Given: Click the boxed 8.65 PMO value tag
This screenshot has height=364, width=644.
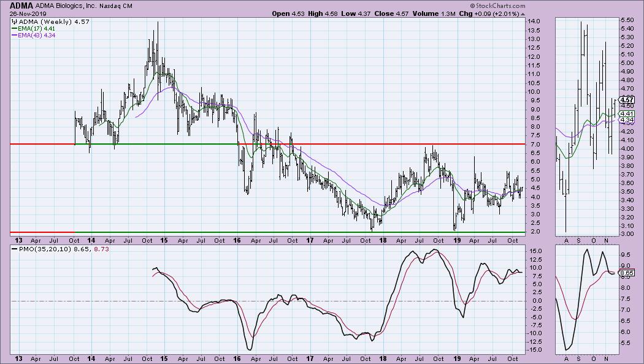Looking at the screenshot, I should coord(627,273).
